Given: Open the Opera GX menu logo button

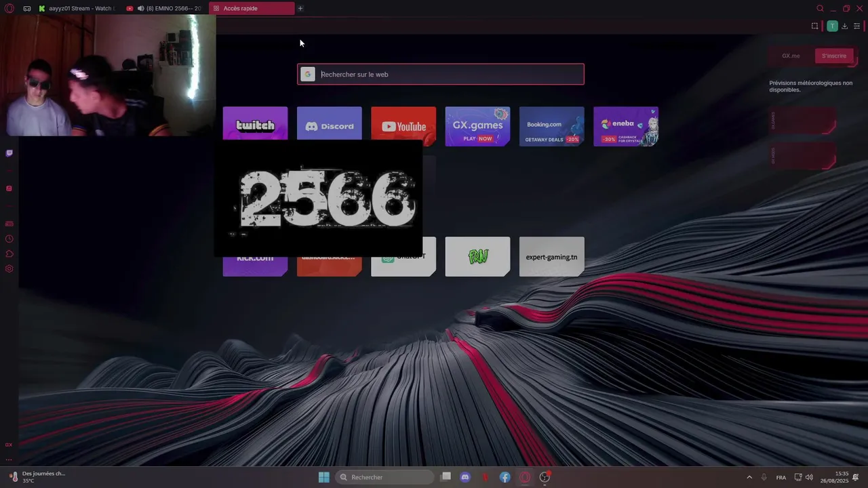Looking at the screenshot, I should [9, 8].
